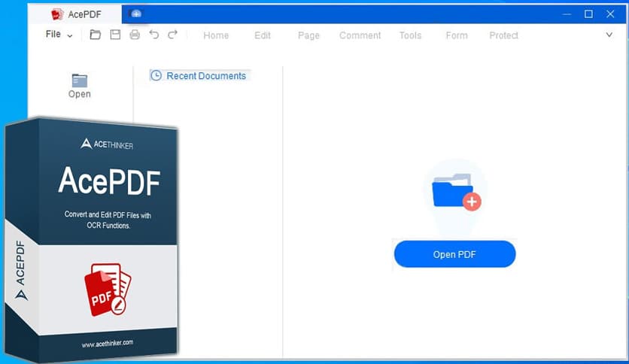Screen dimensions: 629x364
Task: Click the Open folder icon in sidebar
Action: pos(80,86)
